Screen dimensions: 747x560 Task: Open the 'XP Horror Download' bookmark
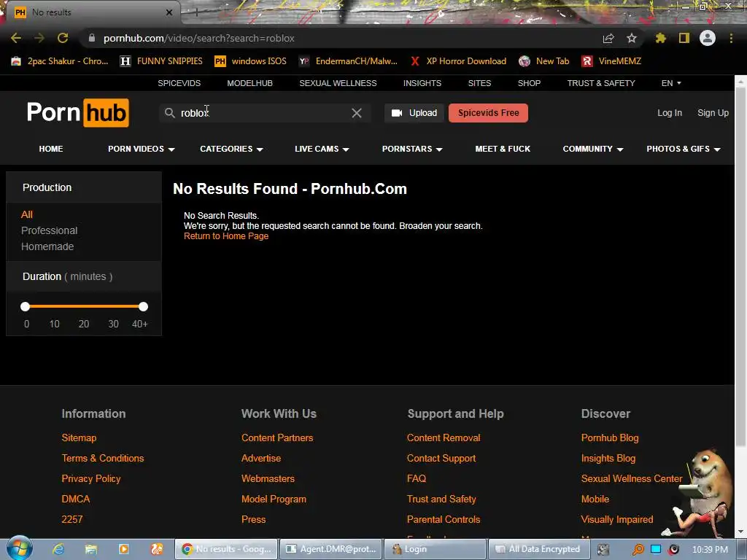458,61
